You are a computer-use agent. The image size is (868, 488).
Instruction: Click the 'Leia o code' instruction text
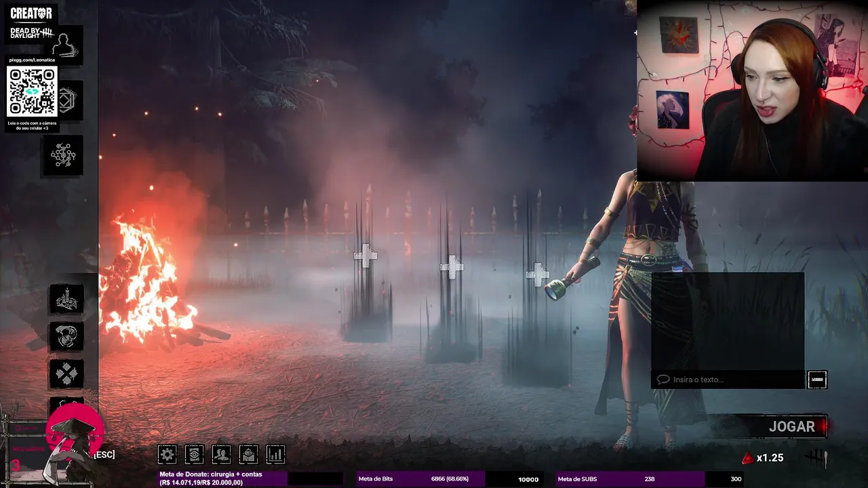click(x=32, y=125)
